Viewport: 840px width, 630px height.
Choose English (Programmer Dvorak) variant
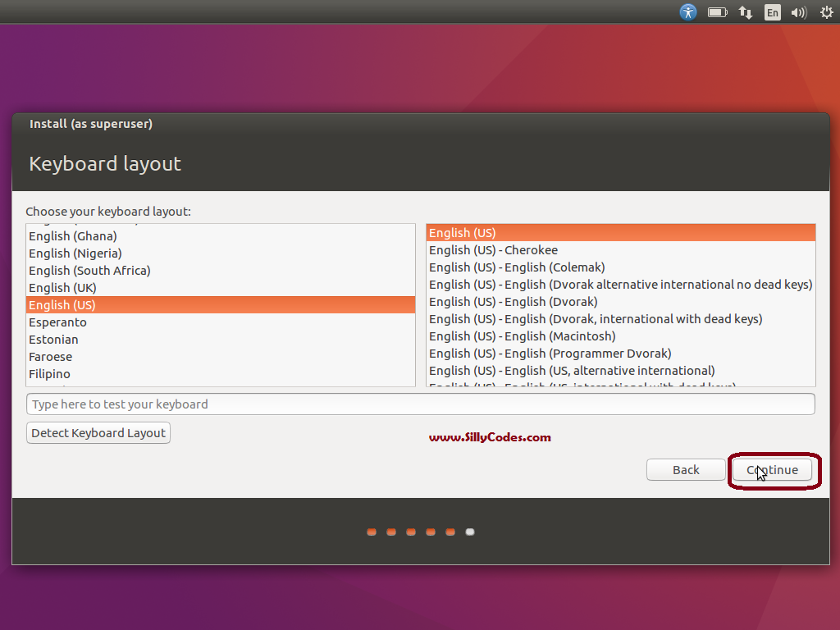[x=621, y=353]
